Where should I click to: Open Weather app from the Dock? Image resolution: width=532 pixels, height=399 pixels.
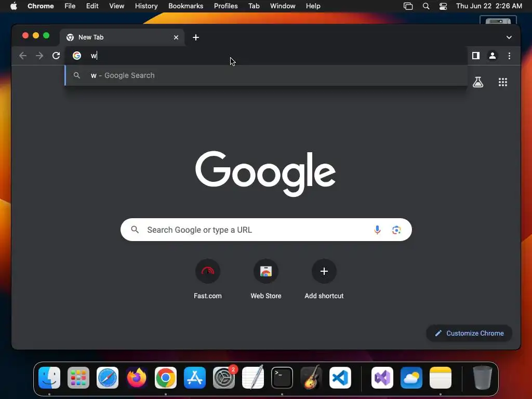click(411, 378)
